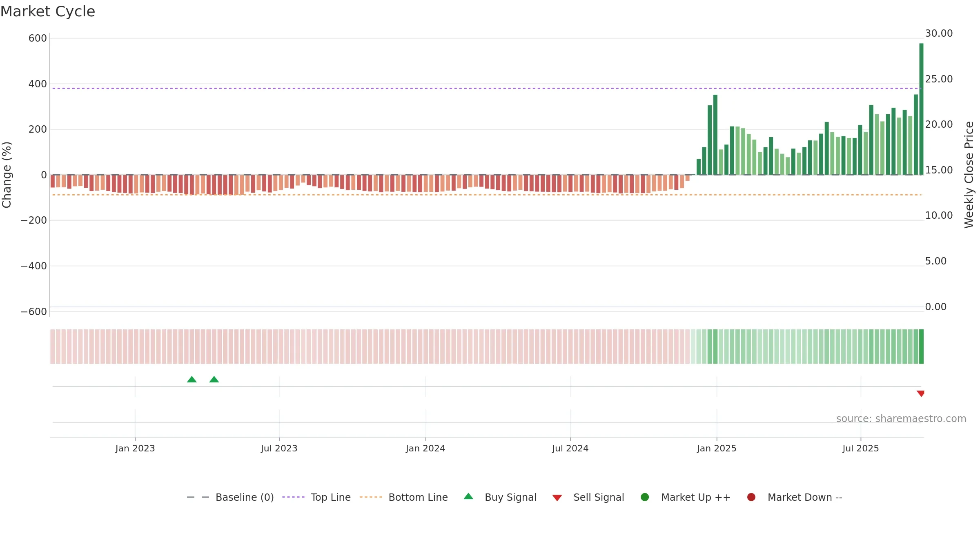Click the Jul 2024 axis label
The width and height of the screenshot is (980, 551).
click(x=570, y=449)
